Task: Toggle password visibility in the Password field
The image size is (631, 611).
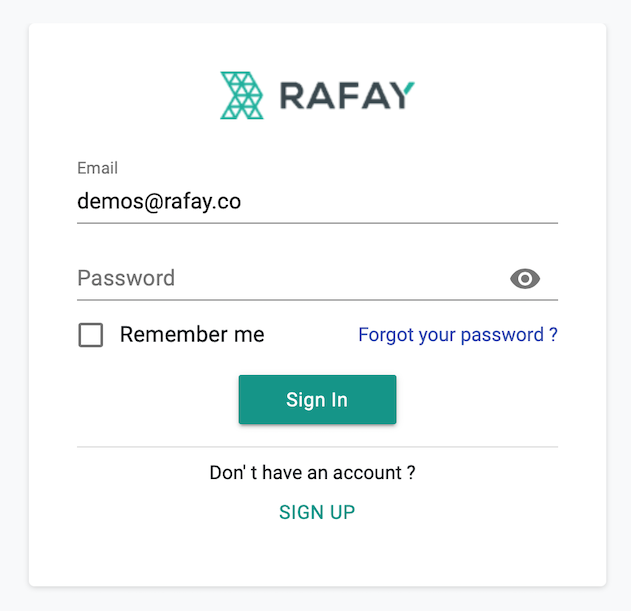Action: [525, 279]
